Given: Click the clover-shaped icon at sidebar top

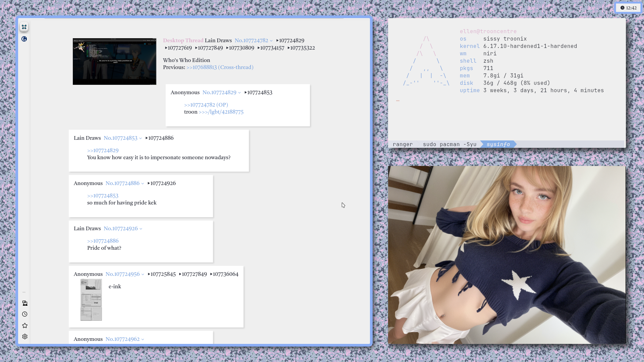Looking at the screenshot, I should pos(24,27).
